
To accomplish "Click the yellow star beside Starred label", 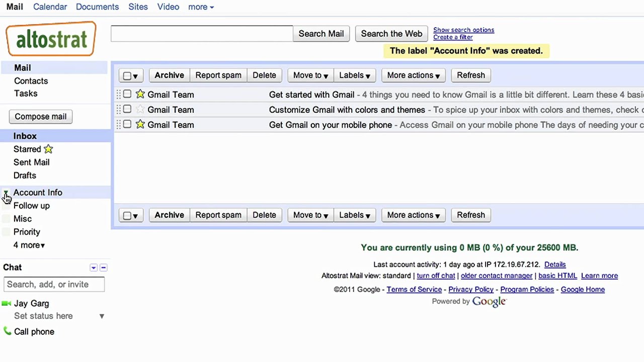I will pyautogui.click(x=48, y=149).
